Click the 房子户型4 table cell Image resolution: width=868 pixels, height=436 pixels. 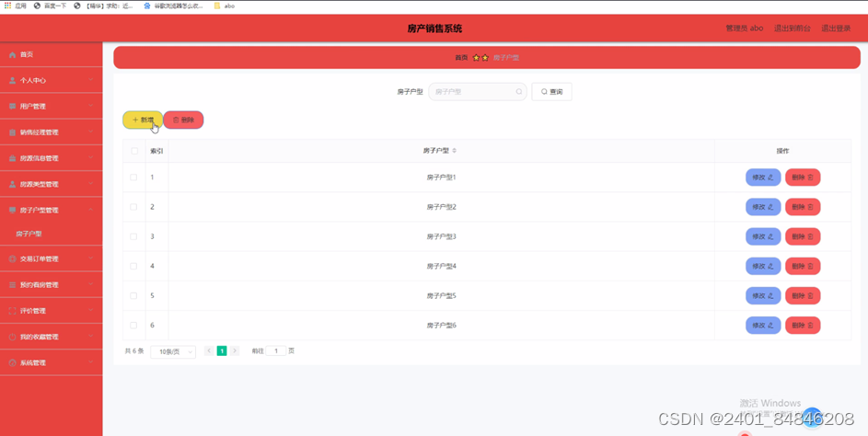[441, 266]
